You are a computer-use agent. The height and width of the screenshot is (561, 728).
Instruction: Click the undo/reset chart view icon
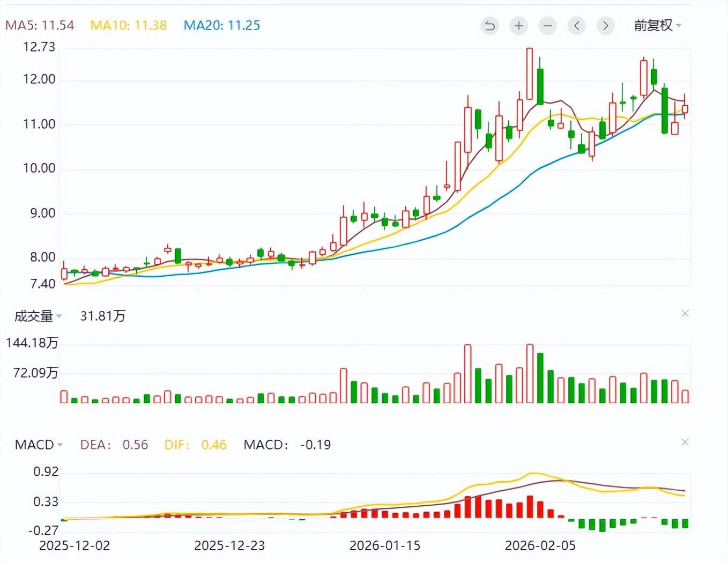(489, 26)
